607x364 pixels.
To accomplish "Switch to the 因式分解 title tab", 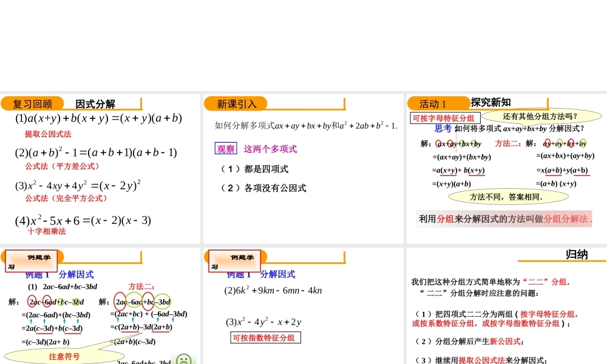I will click(92, 102).
